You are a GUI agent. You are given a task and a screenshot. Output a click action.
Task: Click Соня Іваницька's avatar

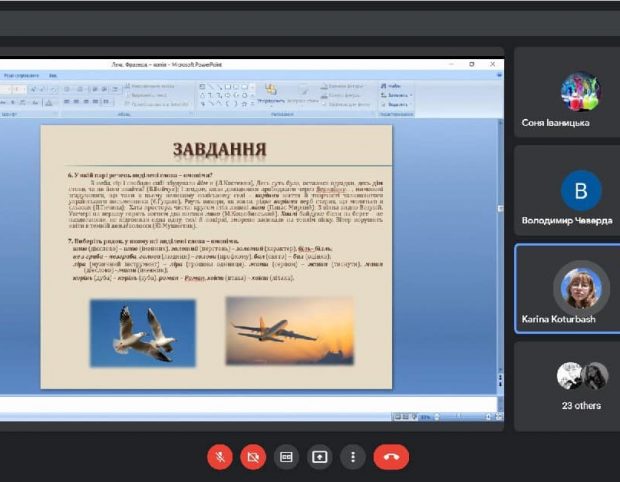click(581, 91)
